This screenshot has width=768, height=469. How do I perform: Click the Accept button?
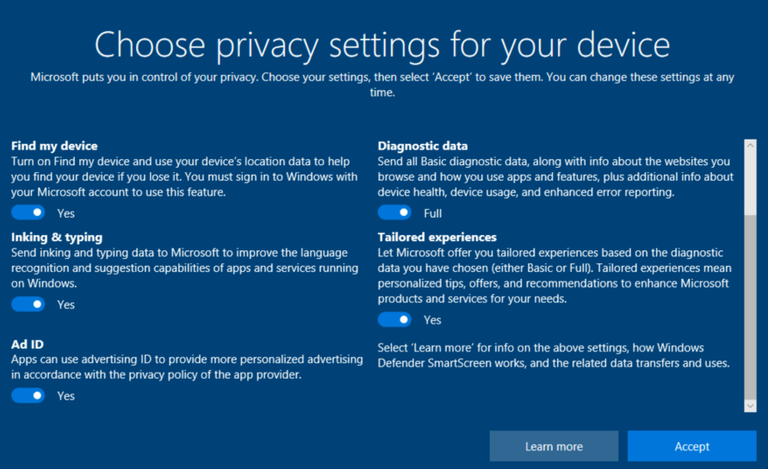(x=692, y=446)
